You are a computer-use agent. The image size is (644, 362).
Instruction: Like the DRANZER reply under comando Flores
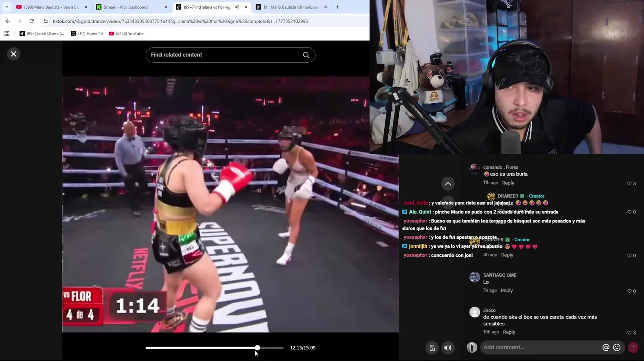pyautogui.click(x=629, y=212)
